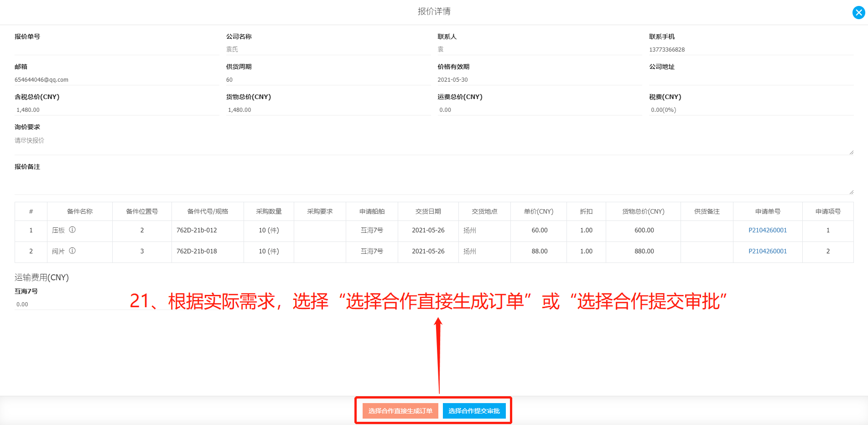Click 货物总价(CNY) summary field showing 1,480.00
This screenshot has height=425, width=868.
tap(328, 110)
